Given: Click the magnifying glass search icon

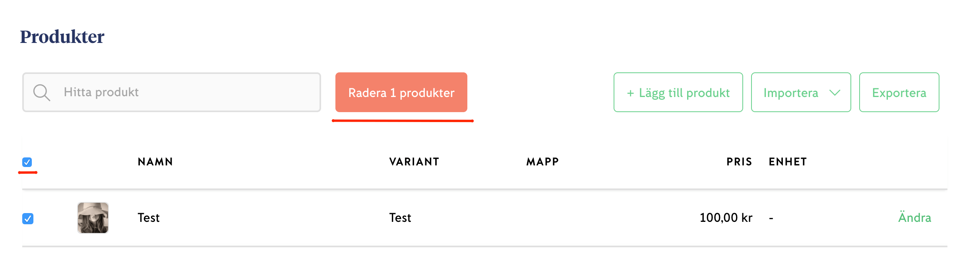Looking at the screenshot, I should [41, 93].
